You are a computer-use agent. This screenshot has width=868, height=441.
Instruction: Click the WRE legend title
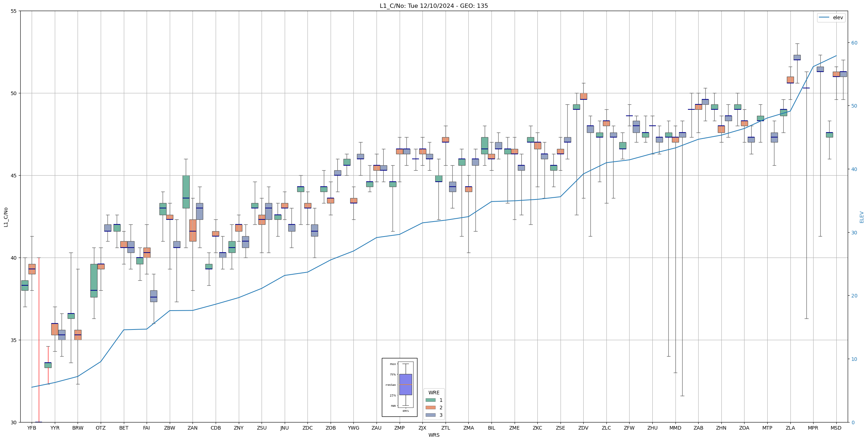click(434, 393)
